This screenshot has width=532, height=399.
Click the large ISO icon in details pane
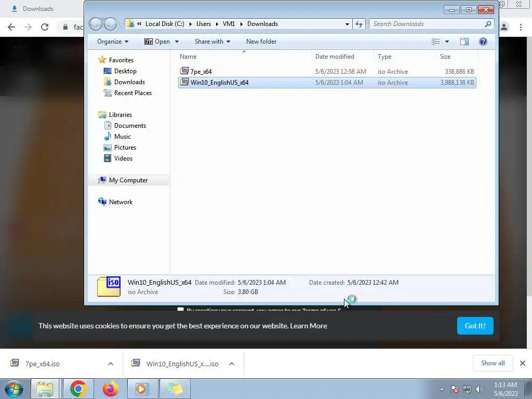(109, 287)
